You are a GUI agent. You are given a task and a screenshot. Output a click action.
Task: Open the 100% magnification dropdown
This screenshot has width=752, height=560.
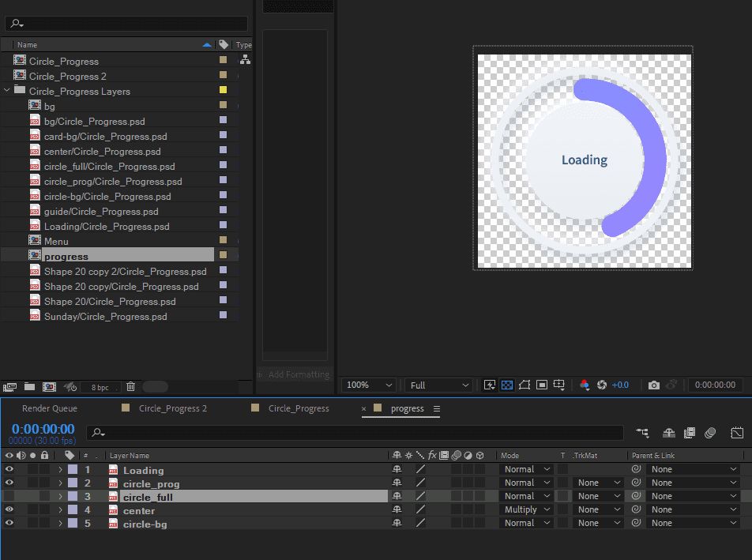(x=370, y=385)
